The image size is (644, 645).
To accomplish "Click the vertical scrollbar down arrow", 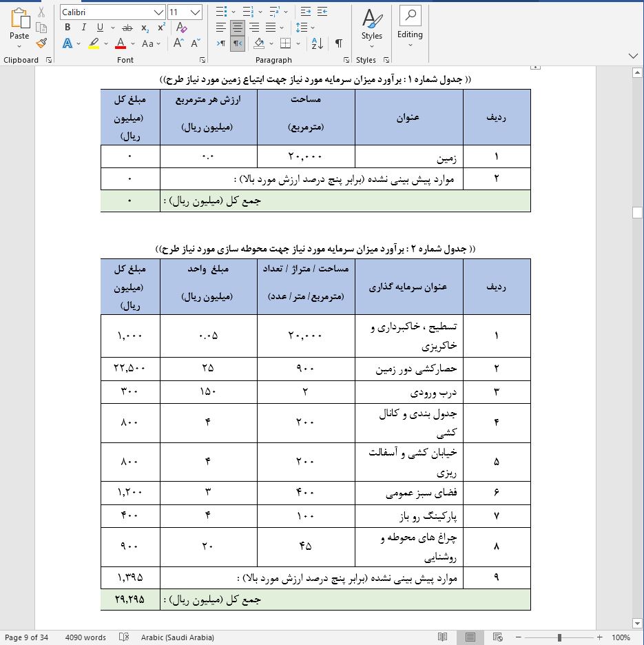I will tap(637, 623).
